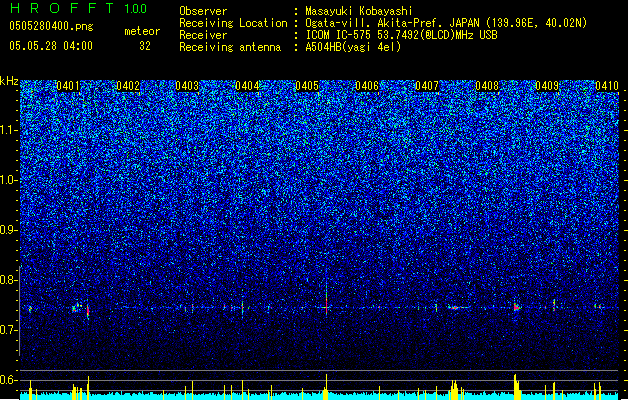Click the 0401 time marker
Image resolution: width=629 pixels, height=400 pixels.
(x=68, y=86)
